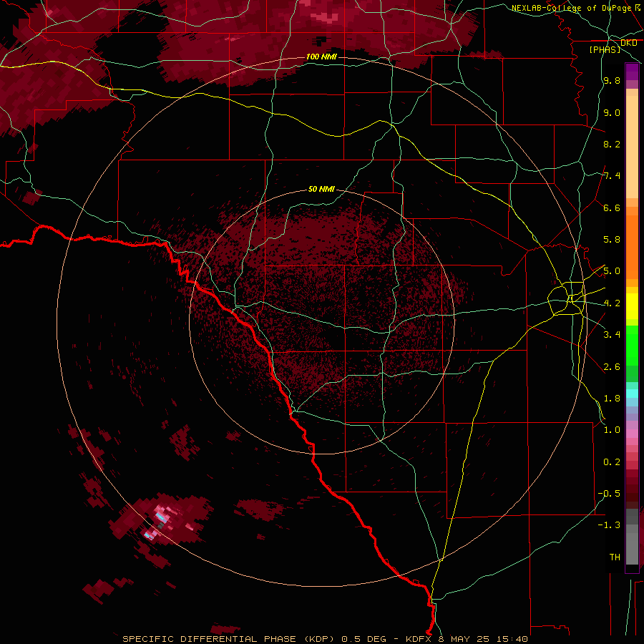Pick the pink segment of the color bar
This screenshot has height=644, width=644.
tap(632, 434)
